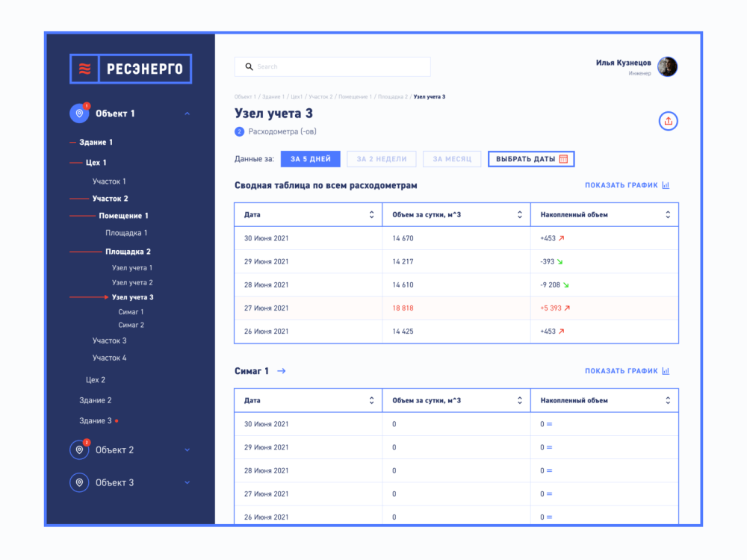747x560 pixels.
Task: Click the search magnifier icon
Action: tap(249, 66)
